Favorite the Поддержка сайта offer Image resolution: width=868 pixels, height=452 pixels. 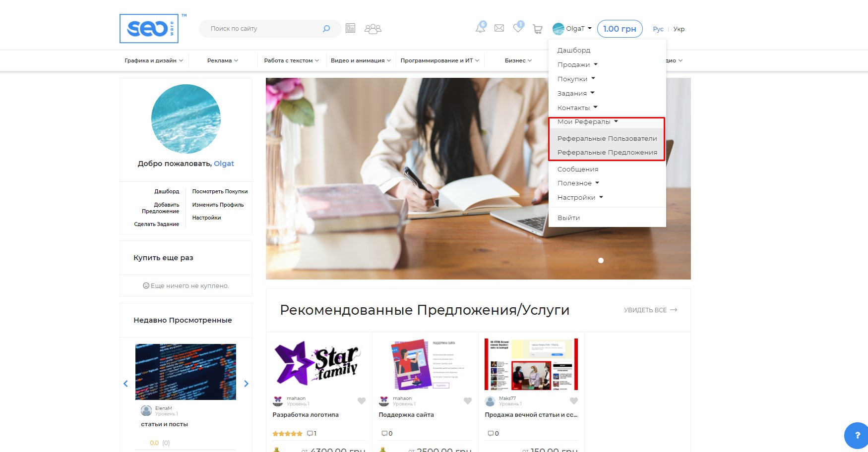pyautogui.click(x=468, y=401)
